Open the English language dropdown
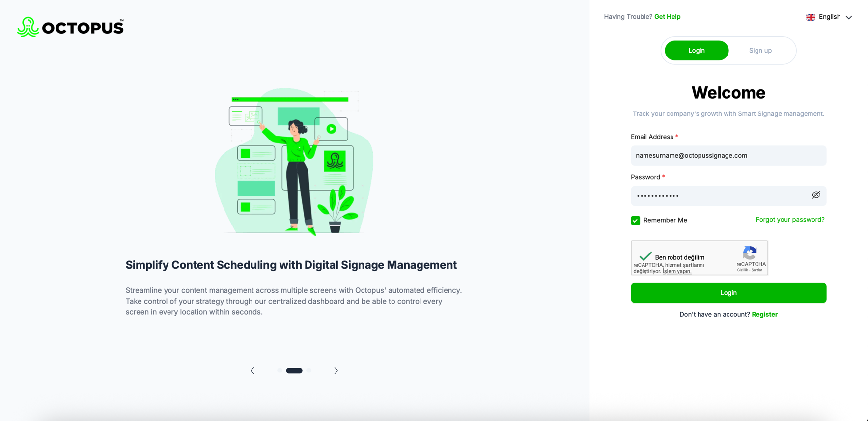Viewport: 868px width, 421px height. click(829, 17)
